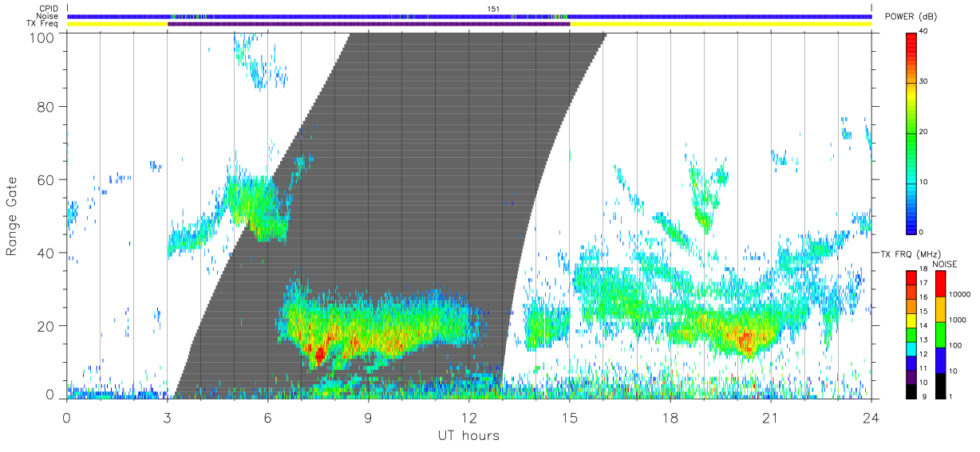Click the TX FRQ (MHz) legend title
This screenshot has height=452, width=980.
pyautogui.click(x=909, y=254)
